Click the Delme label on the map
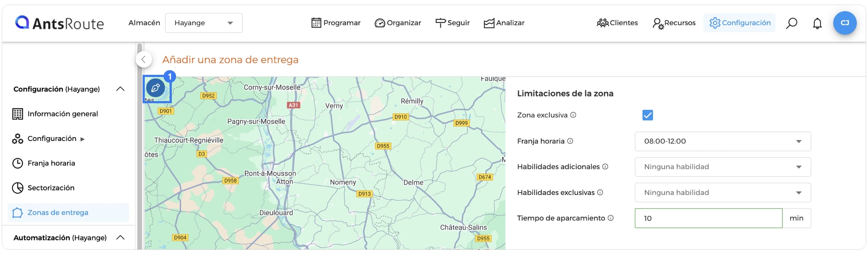 click(413, 182)
